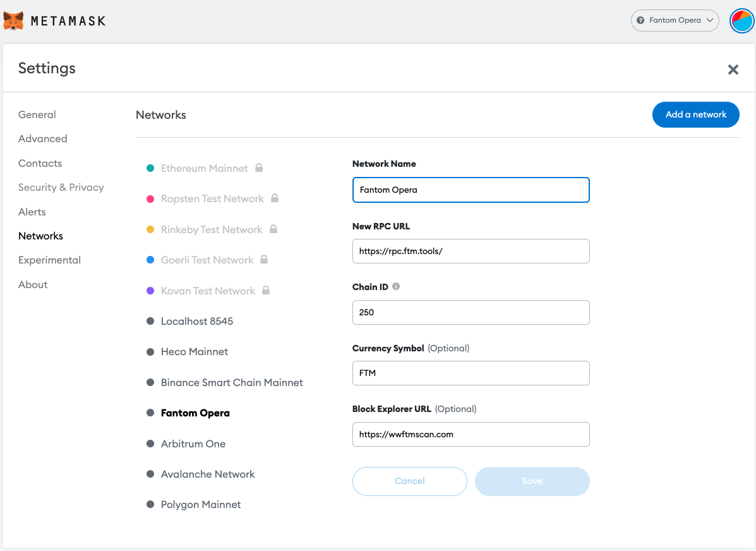The image size is (756, 551).
Task: Click the Save button
Action: [x=532, y=481]
